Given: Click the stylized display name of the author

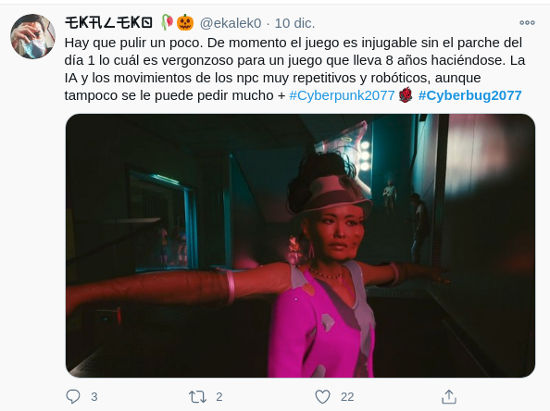Looking at the screenshot, I should (109, 23).
